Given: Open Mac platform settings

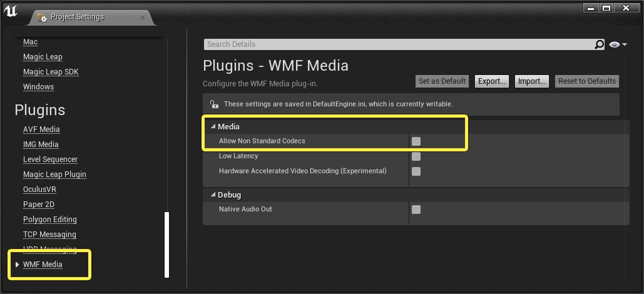Looking at the screenshot, I should [x=31, y=42].
